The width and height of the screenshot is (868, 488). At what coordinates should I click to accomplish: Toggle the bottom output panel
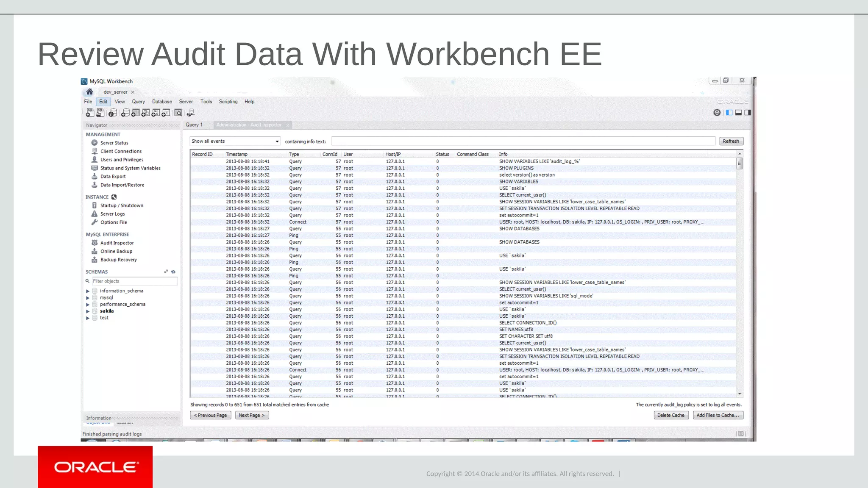click(x=738, y=112)
